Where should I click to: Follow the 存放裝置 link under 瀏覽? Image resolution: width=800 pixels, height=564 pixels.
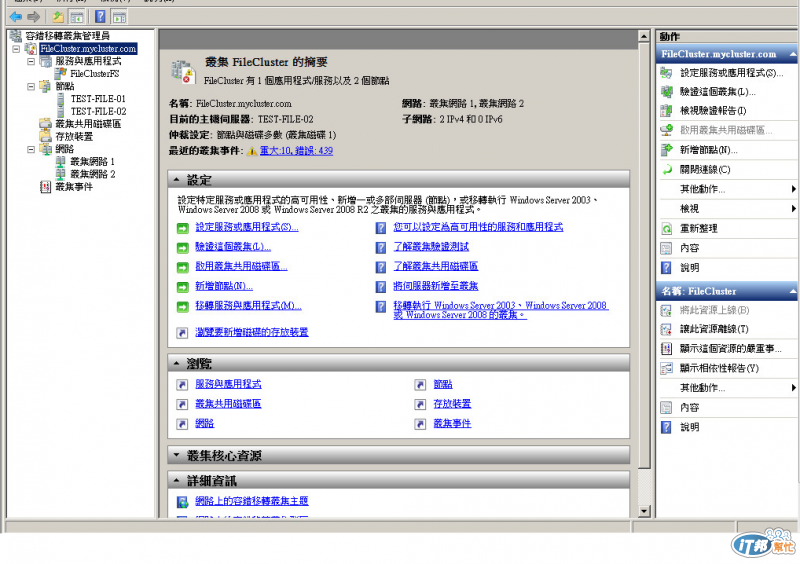[x=452, y=404]
